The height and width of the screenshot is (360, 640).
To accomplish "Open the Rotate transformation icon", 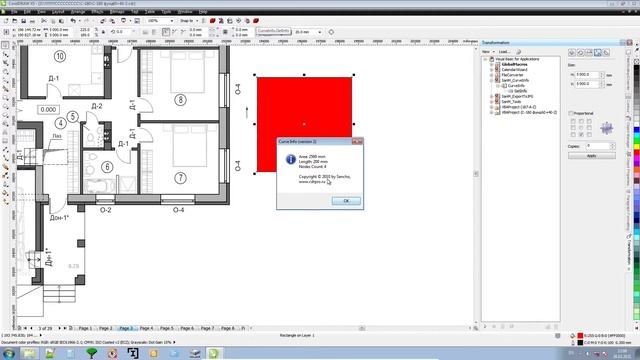I will pyautogui.click(x=580, y=53).
